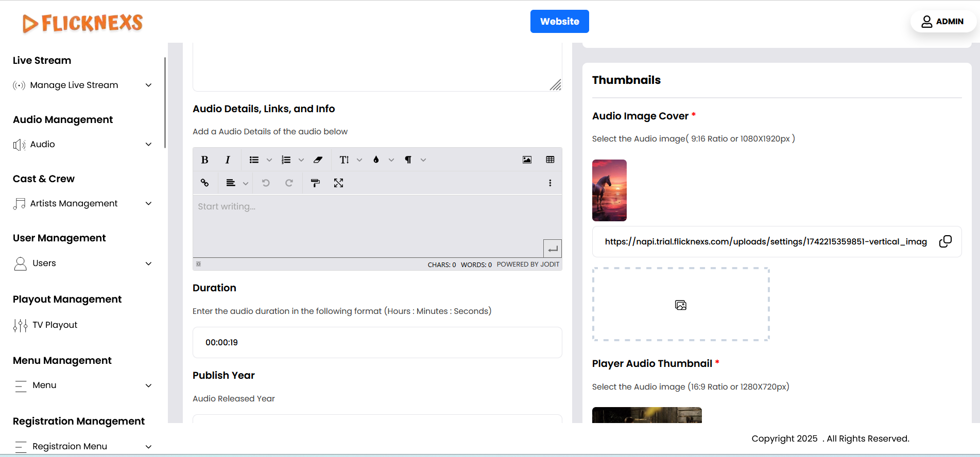Click the eraser clear formatting icon
Image resolution: width=980 pixels, height=457 pixels.
point(318,160)
